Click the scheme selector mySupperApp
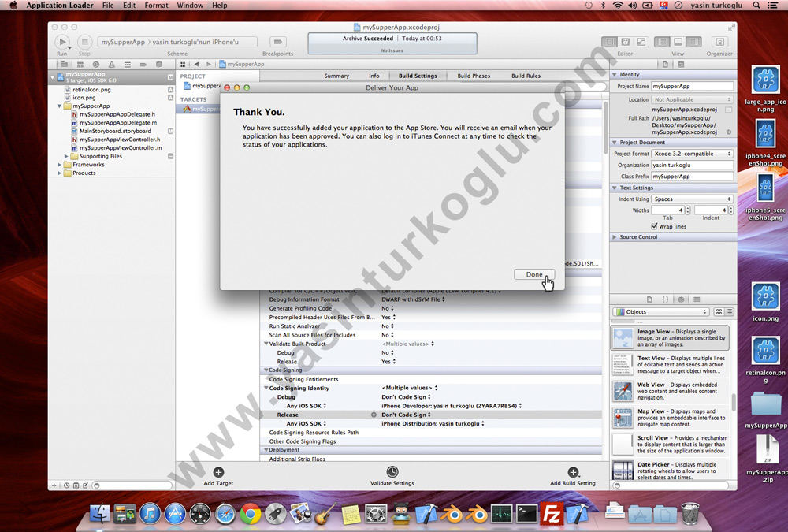This screenshot has height=532, width=788. [x=123, y=43]
